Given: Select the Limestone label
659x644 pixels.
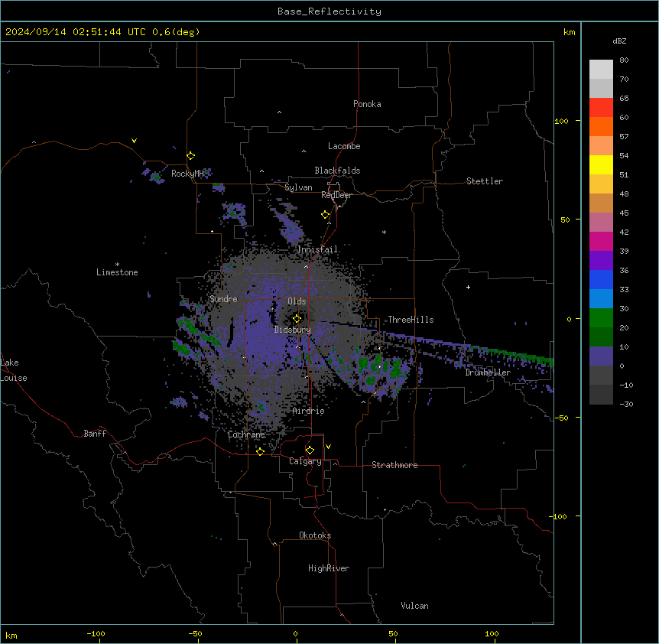Looking at the screenshot, I should [117, 272].
